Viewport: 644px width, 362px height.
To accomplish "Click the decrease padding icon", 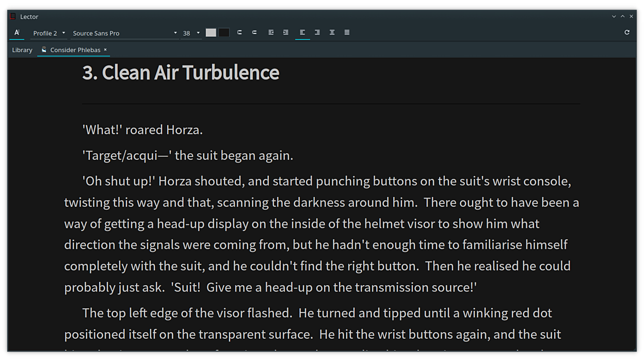I will (286, 32).
